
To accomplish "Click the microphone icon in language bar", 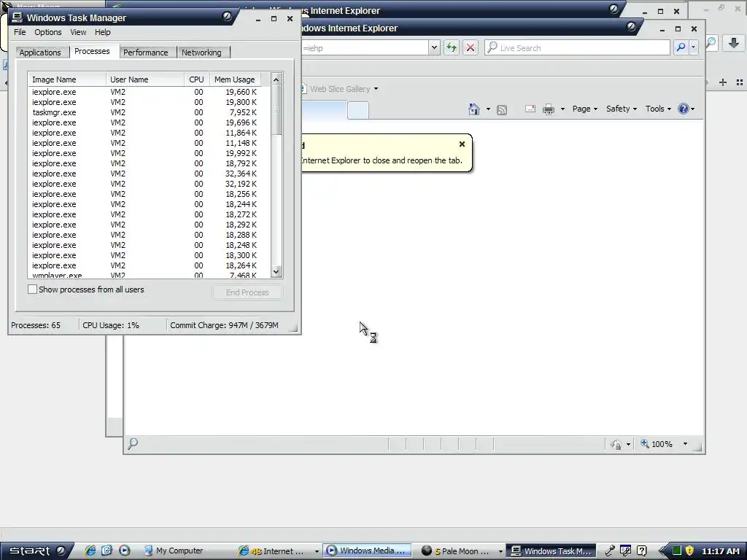I will [x=610, y=551].
